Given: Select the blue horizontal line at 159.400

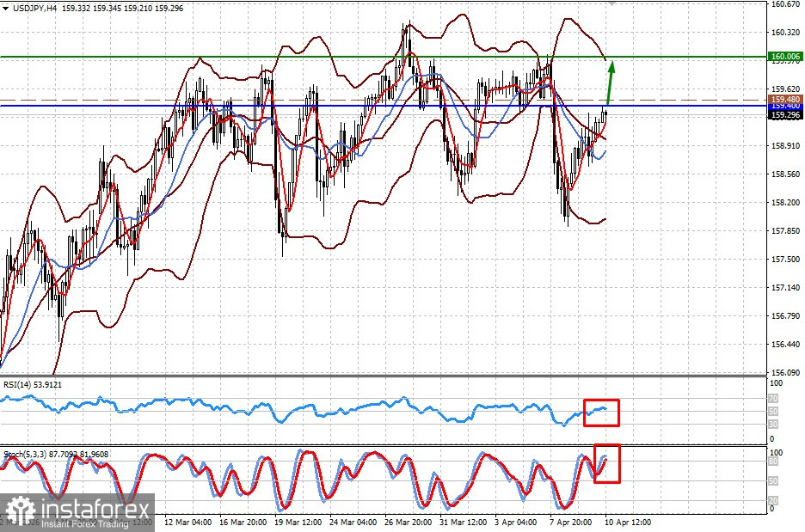Looking at the screenshot, I should pos(384,107).
